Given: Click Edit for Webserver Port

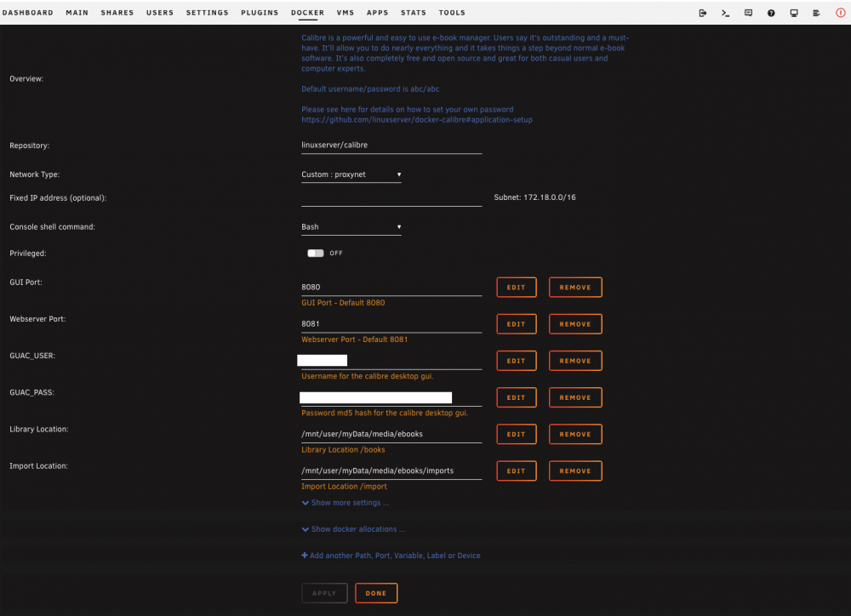Looking at the screenshot, I should [517, 324].
